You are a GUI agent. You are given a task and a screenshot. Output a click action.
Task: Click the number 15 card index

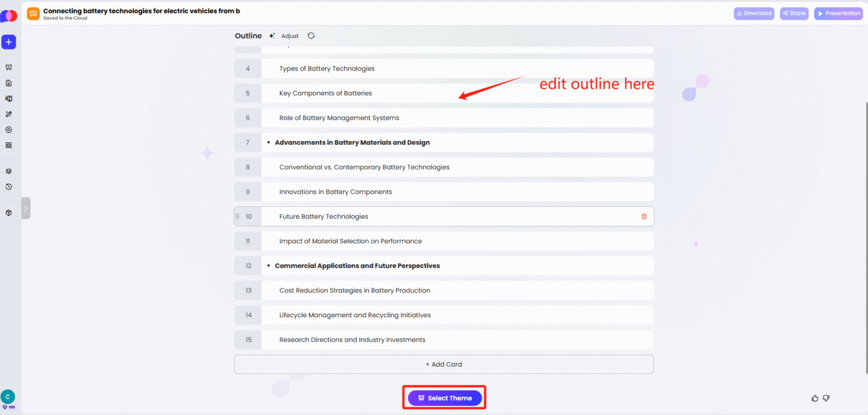click(248, 340)
